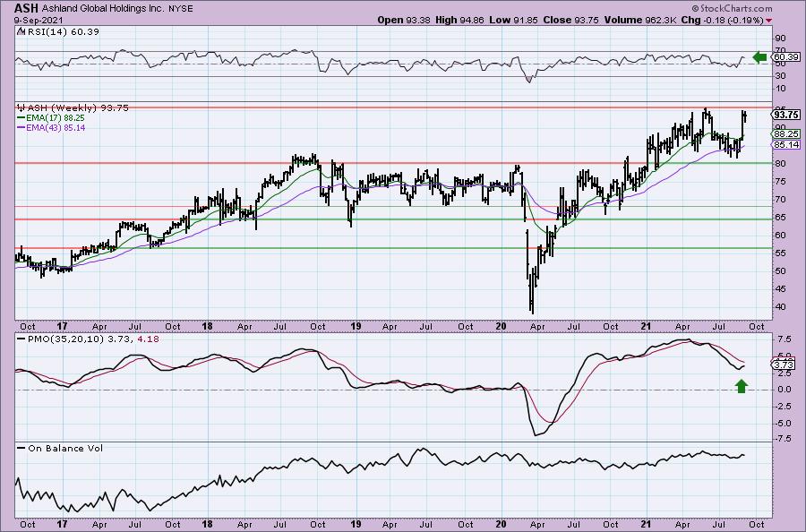
Task: Click the 65 level on price axis
Action: (x=780, y=218)
